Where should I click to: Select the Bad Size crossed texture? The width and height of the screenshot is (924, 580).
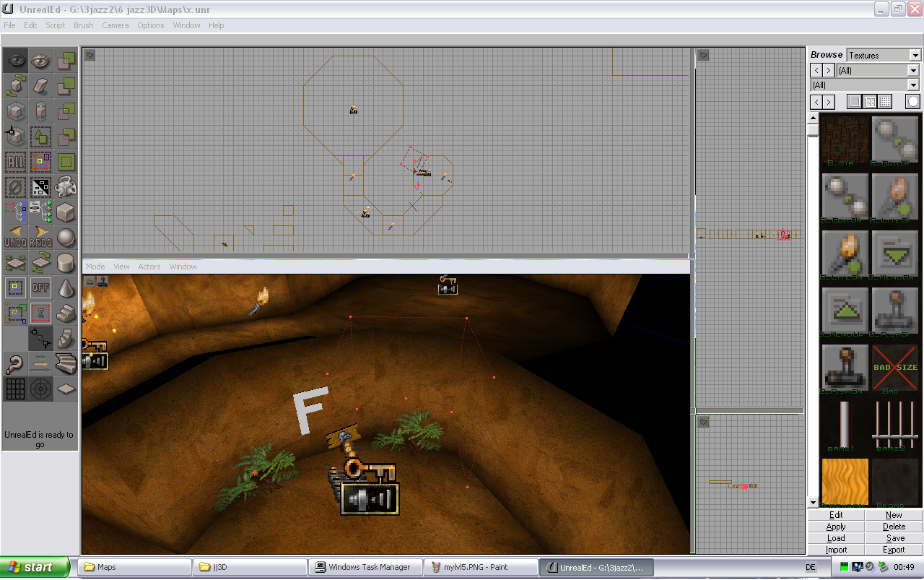click(894, 367)
